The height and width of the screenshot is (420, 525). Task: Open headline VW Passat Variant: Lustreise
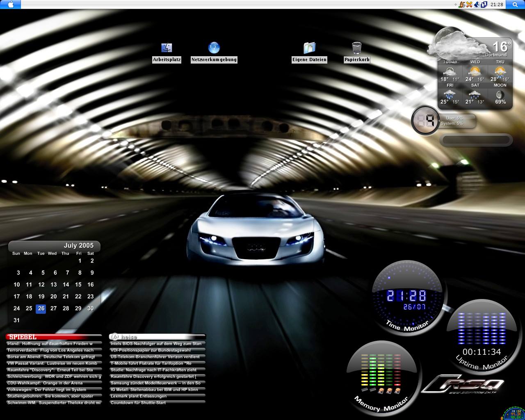tap(54, 363)
